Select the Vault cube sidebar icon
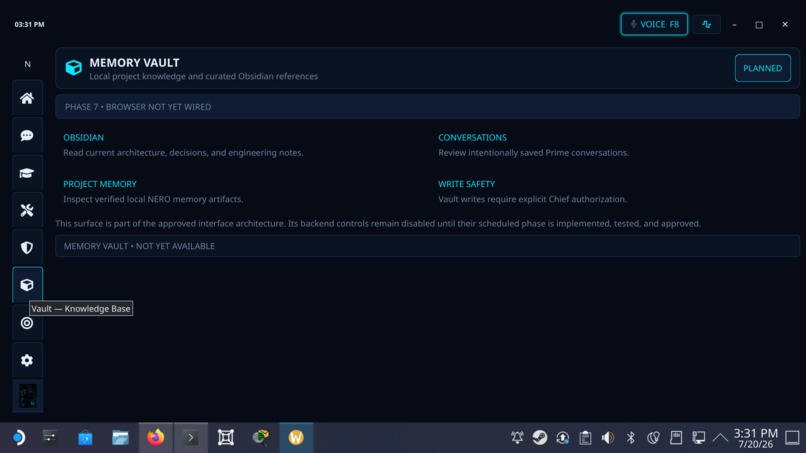Screen dimensions: 806x453 click(27, 285)
